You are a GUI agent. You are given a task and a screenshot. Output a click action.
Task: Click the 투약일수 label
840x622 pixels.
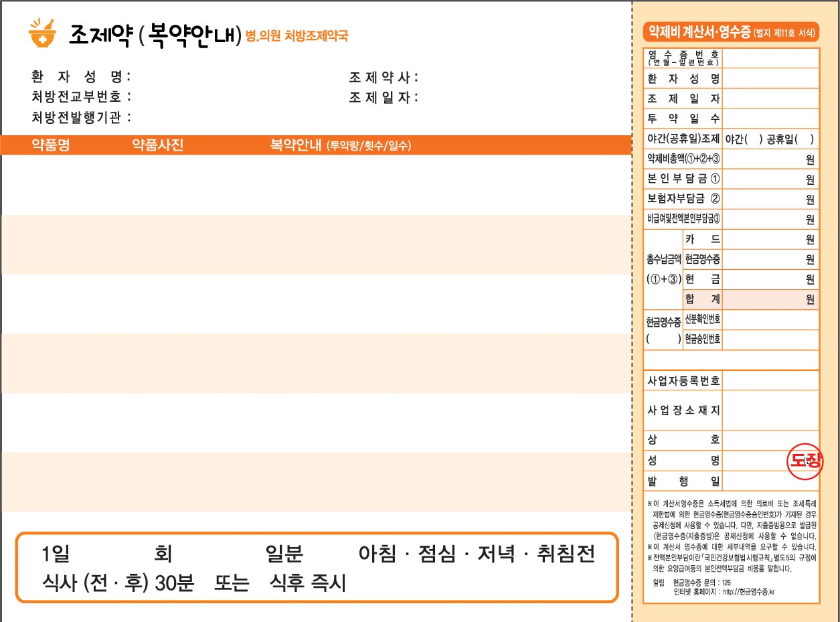point(683,119)
